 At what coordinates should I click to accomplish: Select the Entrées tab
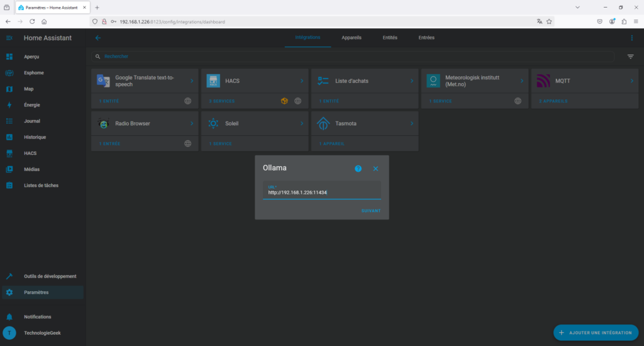426,38
